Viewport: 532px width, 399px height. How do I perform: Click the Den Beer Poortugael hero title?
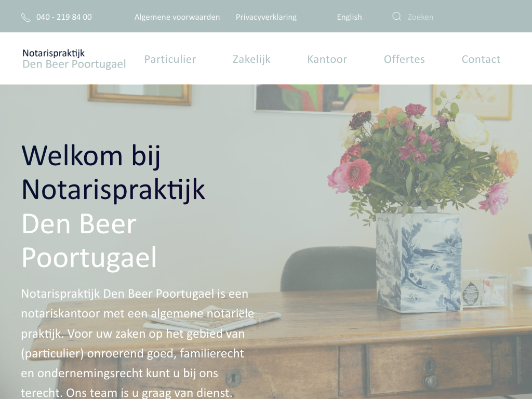tap(89, 240)
